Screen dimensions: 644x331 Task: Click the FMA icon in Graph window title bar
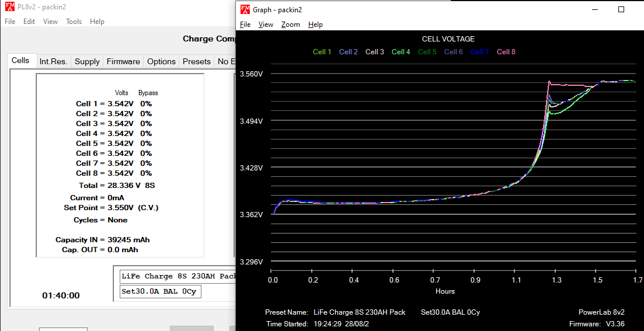click(245, 9)
